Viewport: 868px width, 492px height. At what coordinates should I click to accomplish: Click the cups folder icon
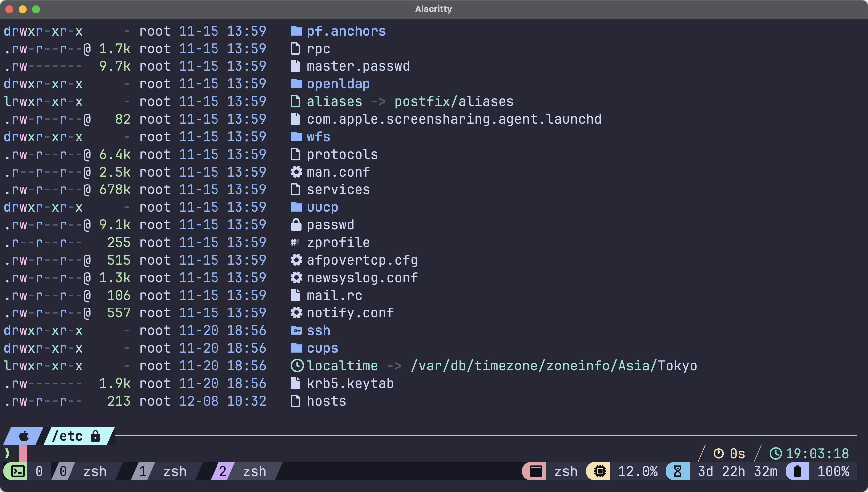tap(296, 348)
